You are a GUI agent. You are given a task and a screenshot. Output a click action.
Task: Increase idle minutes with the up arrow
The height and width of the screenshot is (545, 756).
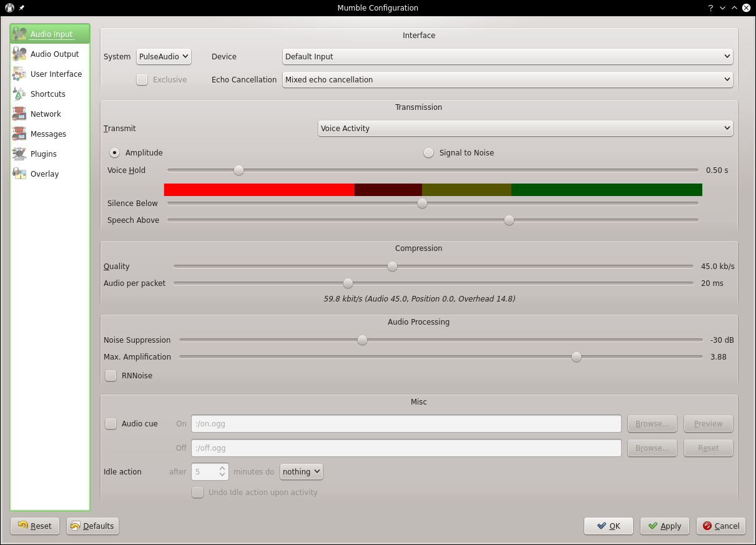222,468
